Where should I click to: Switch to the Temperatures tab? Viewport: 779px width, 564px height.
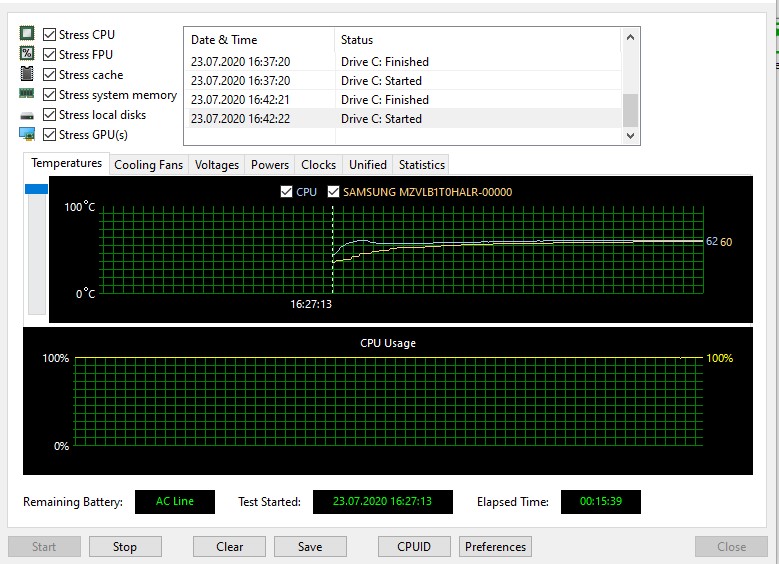point(67,163)
